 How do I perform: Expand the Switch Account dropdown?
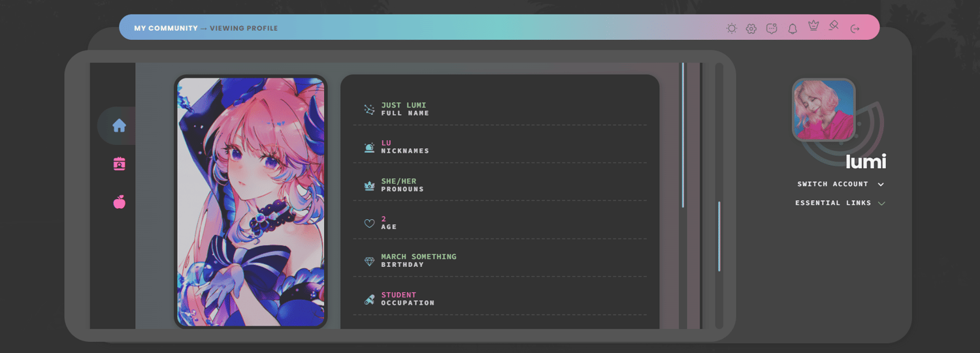tap(840, 184)
